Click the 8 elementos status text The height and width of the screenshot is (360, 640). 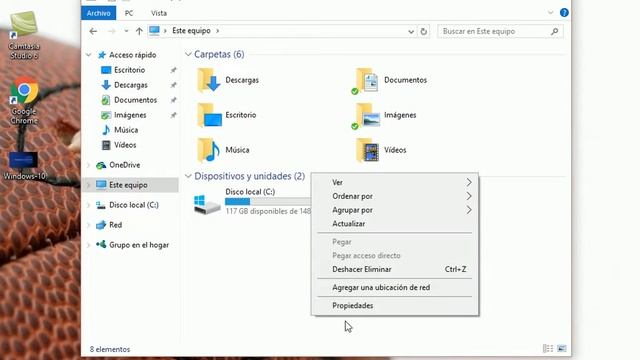tap(110, 349)
